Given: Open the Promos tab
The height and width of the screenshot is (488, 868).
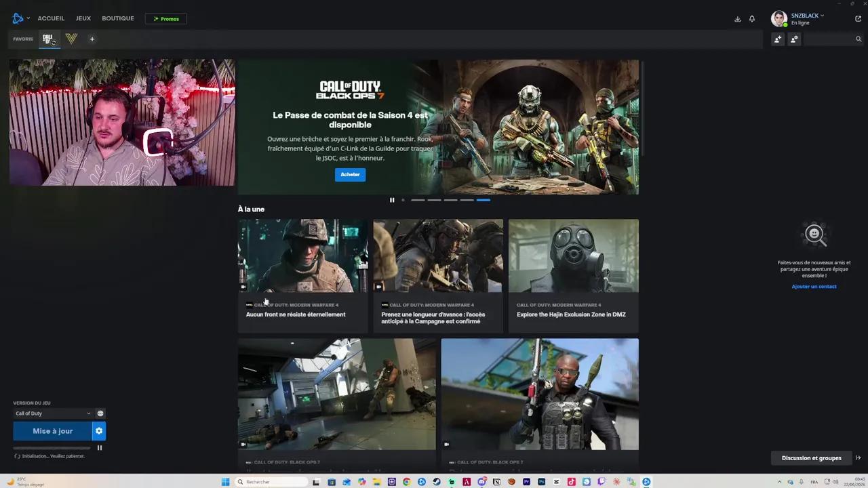Looking at the screenshot, I should pos(166,19).
